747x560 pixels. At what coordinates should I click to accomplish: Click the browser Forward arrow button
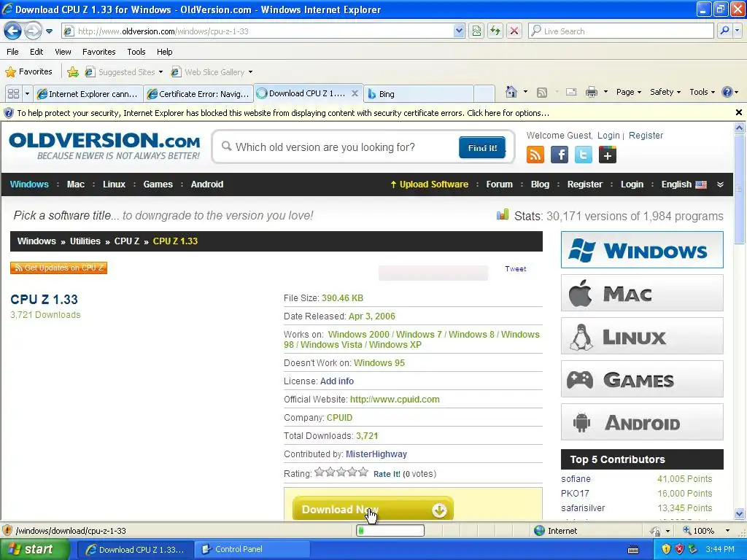(33, 31)
